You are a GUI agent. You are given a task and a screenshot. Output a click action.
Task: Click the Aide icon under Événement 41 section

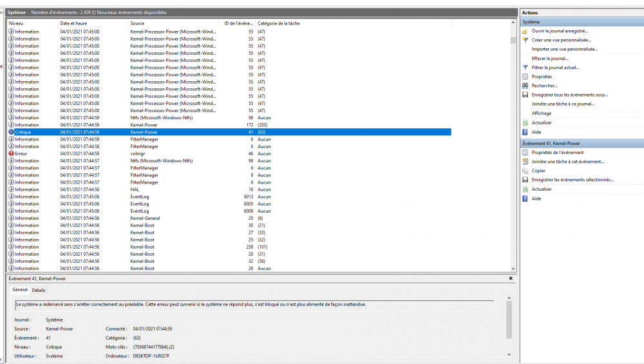pos(525,199)
